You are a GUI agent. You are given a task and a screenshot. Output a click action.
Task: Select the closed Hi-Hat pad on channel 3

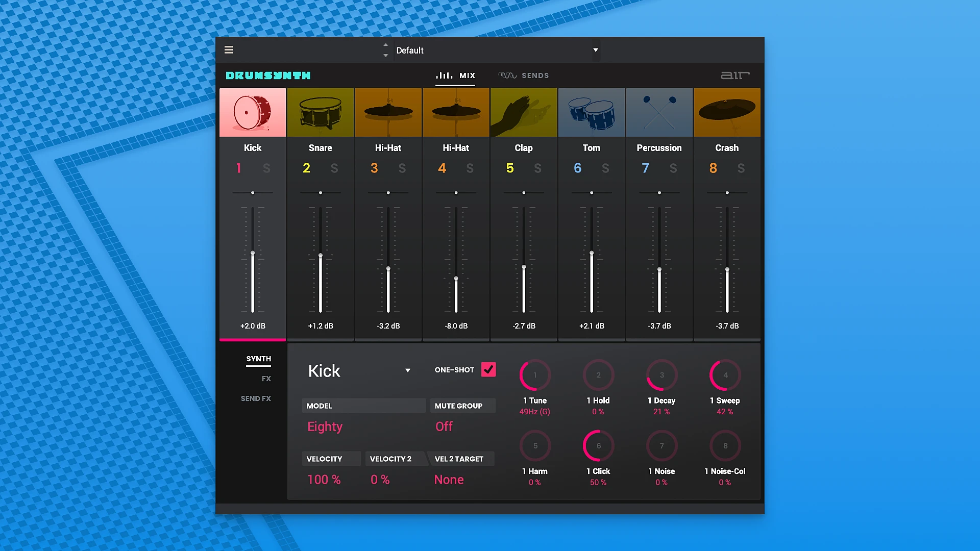(x=388, y=112)
